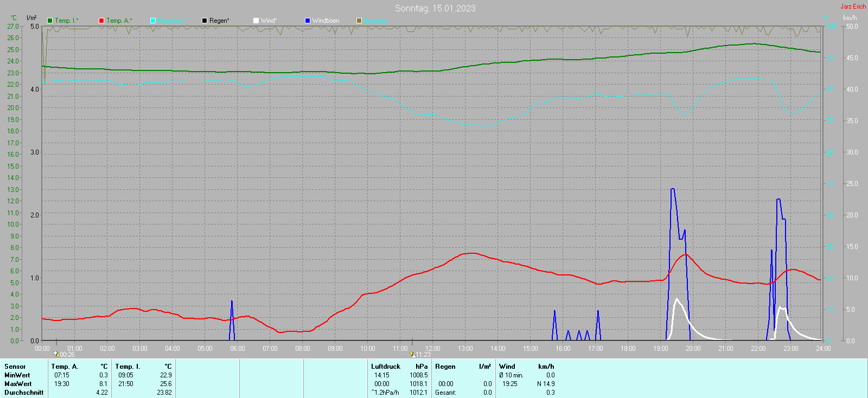Click the 'Regen' header in the table
Image resolution: width=868 pixels, height=398 pixels.
pyautogui.click(x=445, y=367)
